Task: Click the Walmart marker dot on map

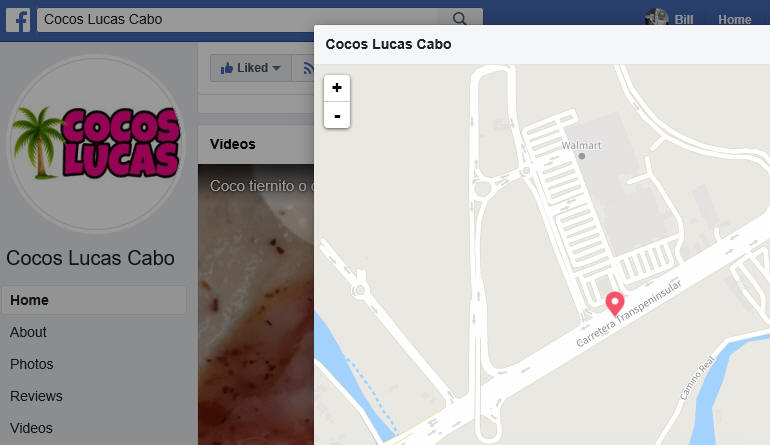Action: (x=582, y=156)
